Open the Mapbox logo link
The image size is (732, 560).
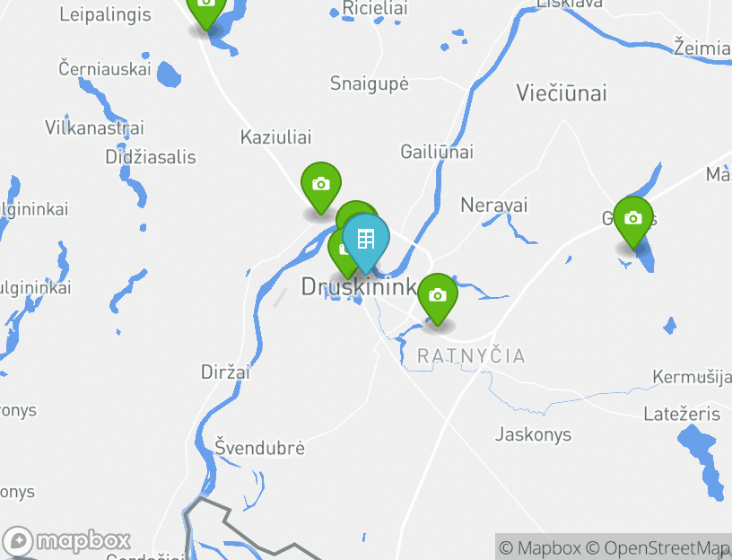65,542
